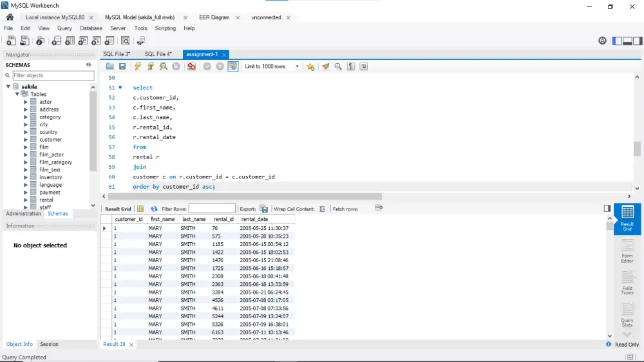Open the Database menu

(x=91, y=28)
